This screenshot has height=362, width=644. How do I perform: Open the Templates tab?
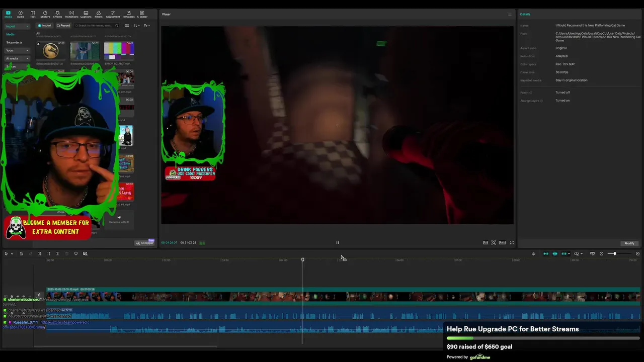tap(128, 14)
